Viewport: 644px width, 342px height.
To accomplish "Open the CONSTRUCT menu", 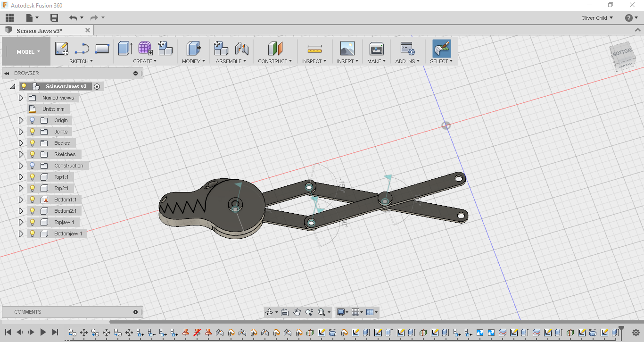I will (x=275, y=61).
